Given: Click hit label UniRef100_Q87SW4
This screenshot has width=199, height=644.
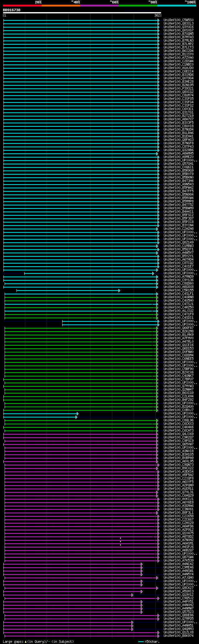Looking at the screenshot, I should coord(178,557).
